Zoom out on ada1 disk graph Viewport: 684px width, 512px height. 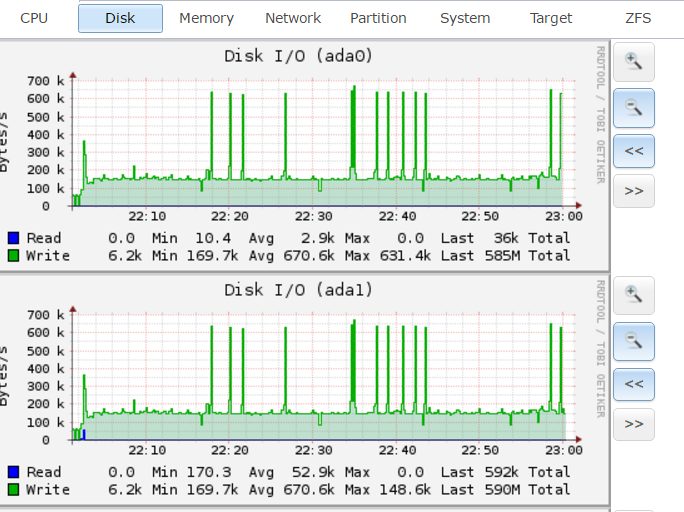point(634,341)
